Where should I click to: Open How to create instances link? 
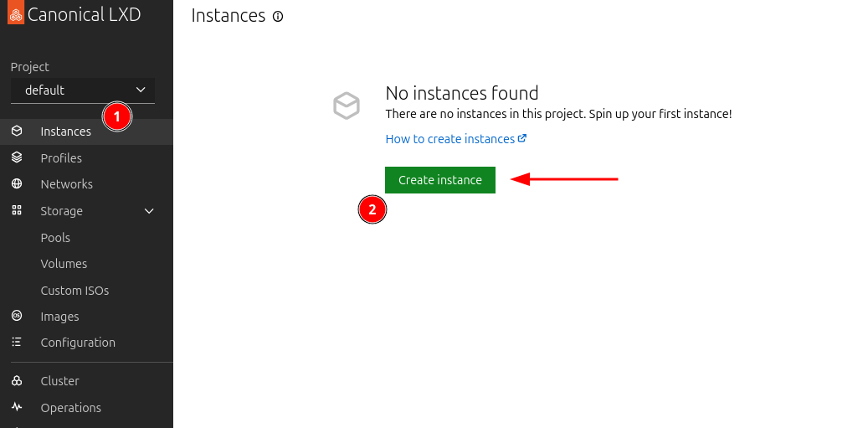point(455,139)
